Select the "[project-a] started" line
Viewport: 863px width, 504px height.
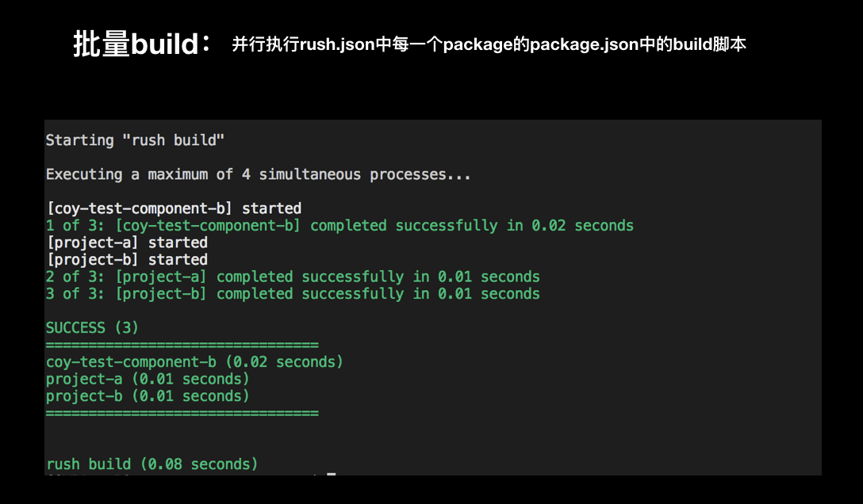coord(127,242)
